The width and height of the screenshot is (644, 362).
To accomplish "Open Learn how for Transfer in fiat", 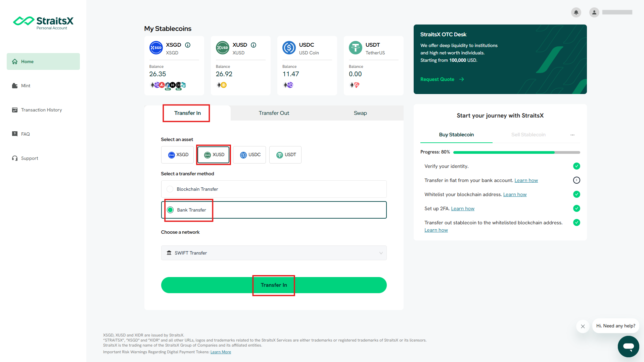I will coord(526,180).
